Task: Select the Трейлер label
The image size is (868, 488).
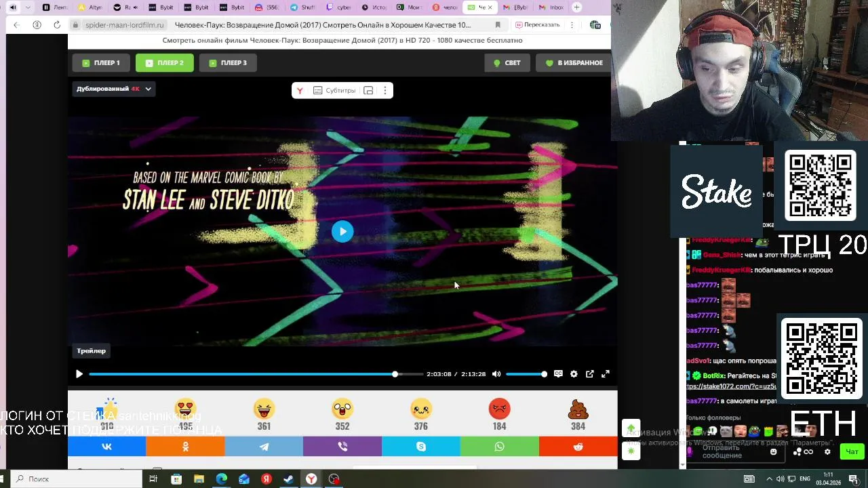Action: (92, 351)
